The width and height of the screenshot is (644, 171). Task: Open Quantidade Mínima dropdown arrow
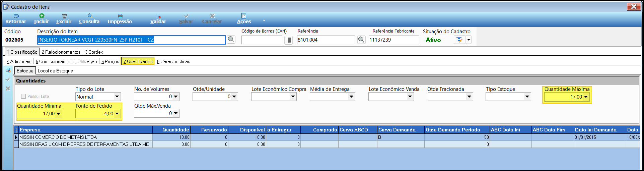(x=59, y=114)
